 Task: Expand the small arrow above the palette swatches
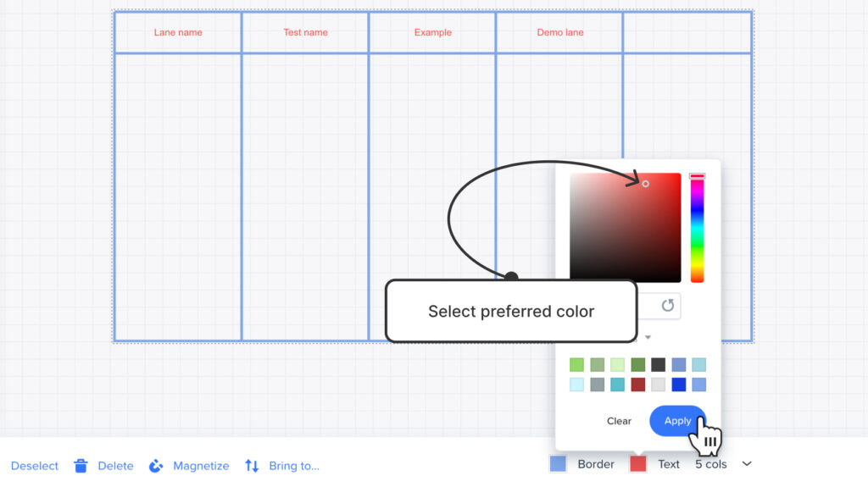648,337
